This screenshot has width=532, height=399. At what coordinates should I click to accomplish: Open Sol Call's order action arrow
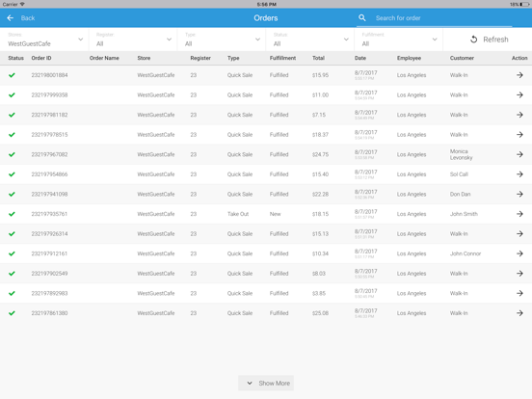click(x=519, y=174)
